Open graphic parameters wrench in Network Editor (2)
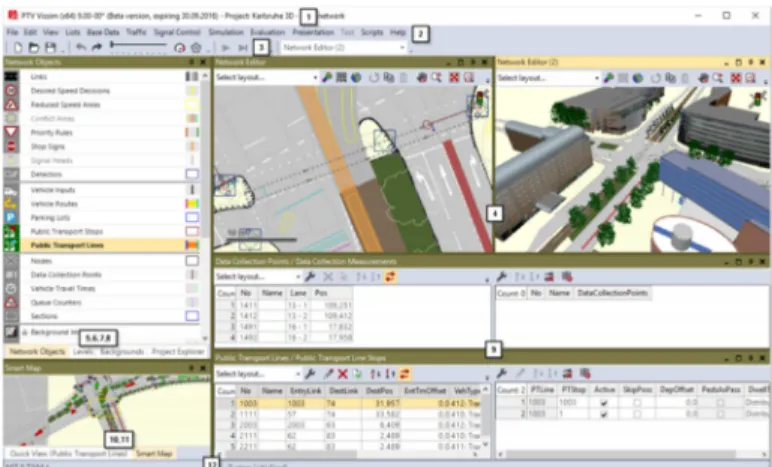 click(609, 78)
